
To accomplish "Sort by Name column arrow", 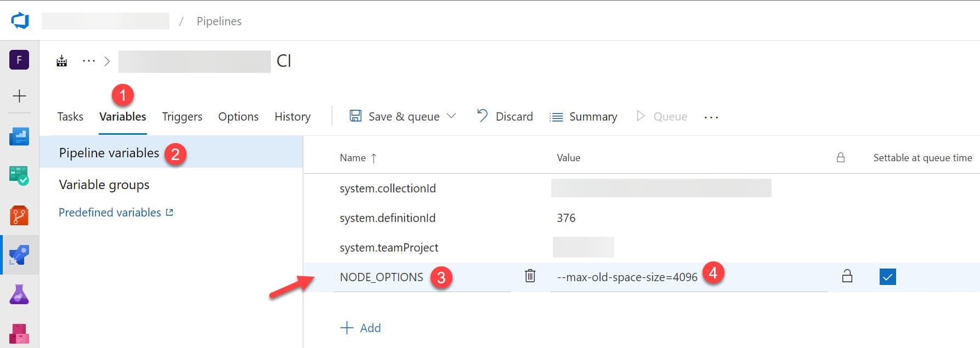I will 373,158.
